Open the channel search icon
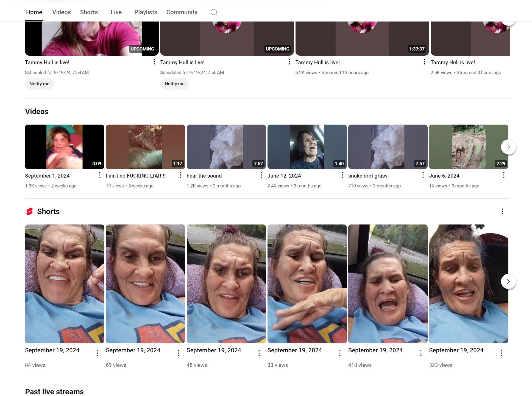Screen dimensions: 532x396 point(214,12)
